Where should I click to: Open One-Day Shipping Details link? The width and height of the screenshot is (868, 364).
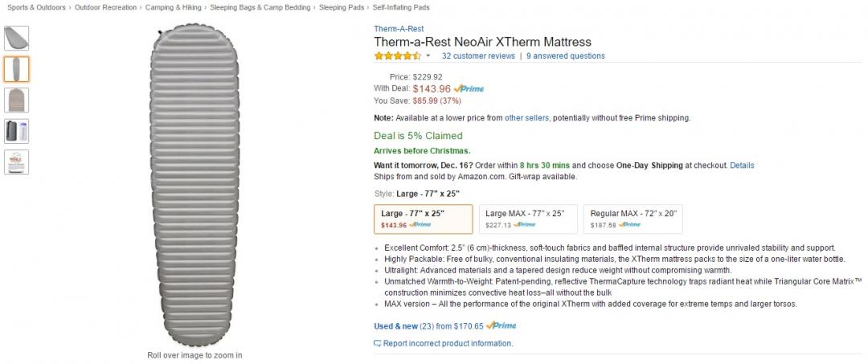coord(742,166)
